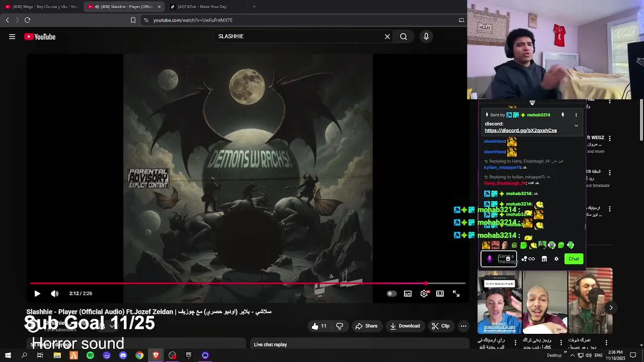Open the blue-shirt short thumbnail
The image size is (644, 362).
[500, 302]
